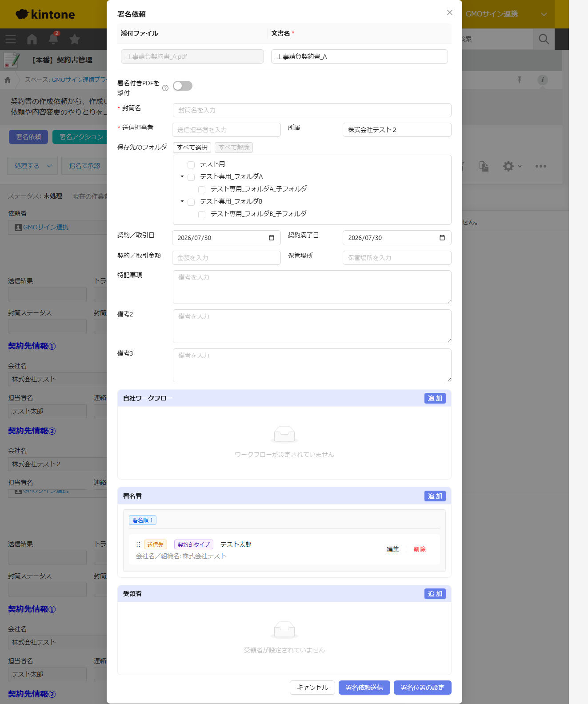Check the テスト専用_フォルダB checkbox
This screenshot has height=704, width=588.
(191, 202)
